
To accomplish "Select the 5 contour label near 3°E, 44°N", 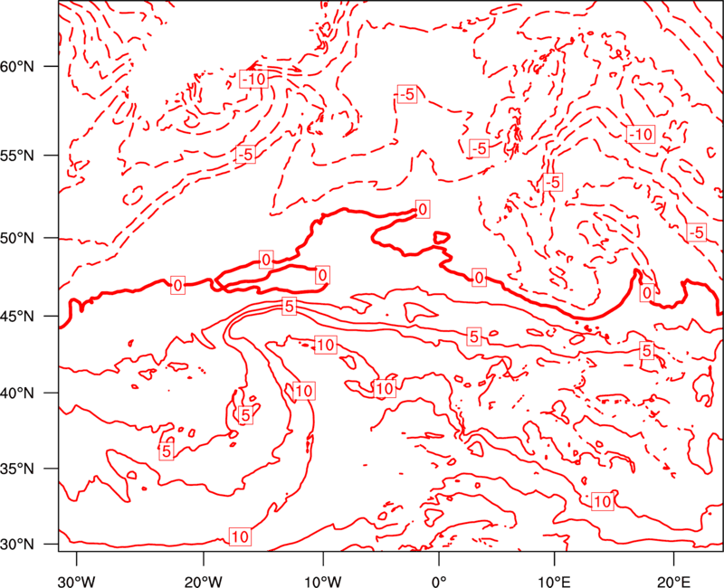I will [x=473, y=337].
